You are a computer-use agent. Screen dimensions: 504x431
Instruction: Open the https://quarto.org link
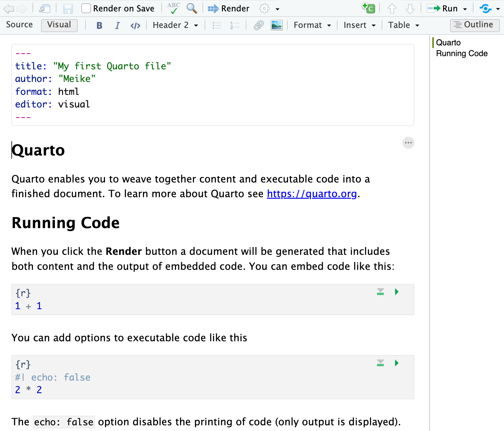pyautogui.click(x=312, y=194)
